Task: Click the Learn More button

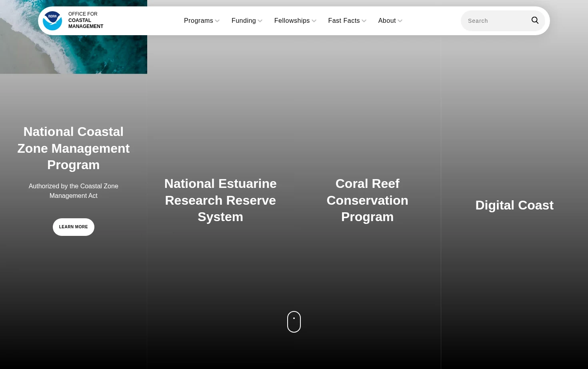Action: point(74,227)
